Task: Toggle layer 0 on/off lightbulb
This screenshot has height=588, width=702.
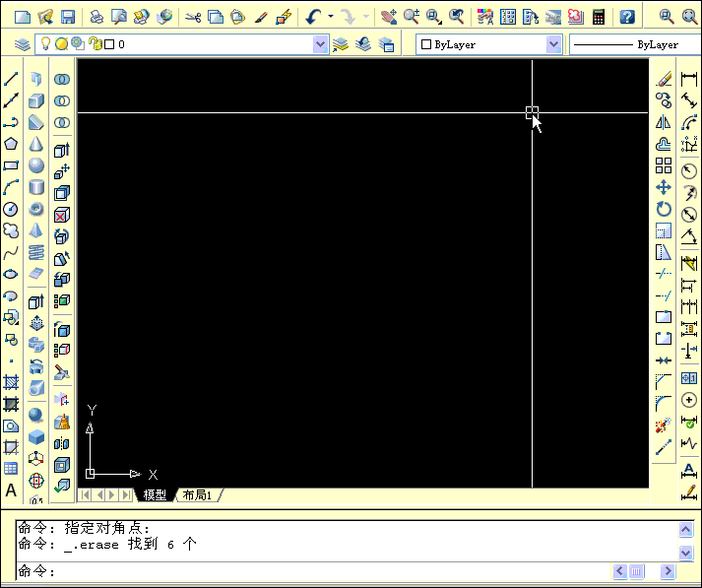Action: point(45,43)
